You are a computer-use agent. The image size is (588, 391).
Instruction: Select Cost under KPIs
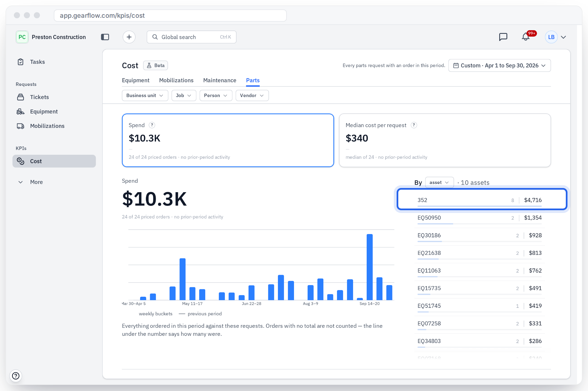(x=54, y=161)
